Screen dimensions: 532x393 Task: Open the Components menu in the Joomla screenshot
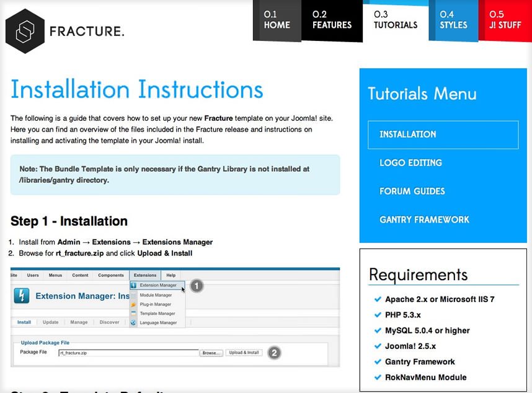[111, 275]
